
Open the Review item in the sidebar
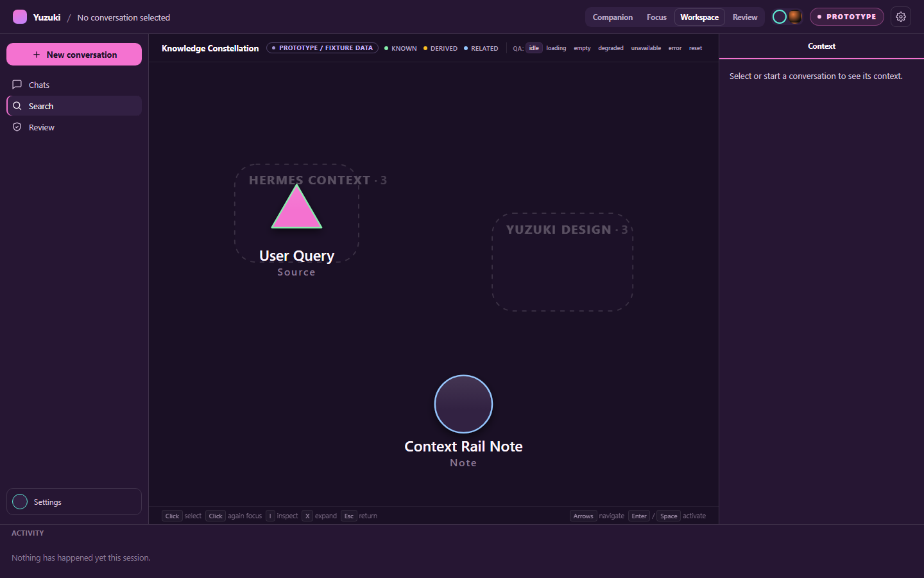point(74,127)
